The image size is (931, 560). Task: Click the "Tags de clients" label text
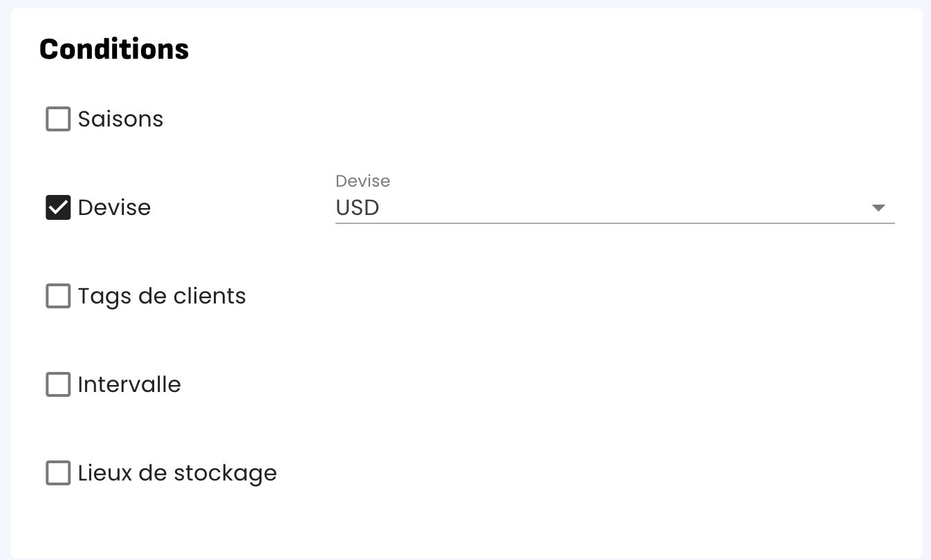click(162, 296)
